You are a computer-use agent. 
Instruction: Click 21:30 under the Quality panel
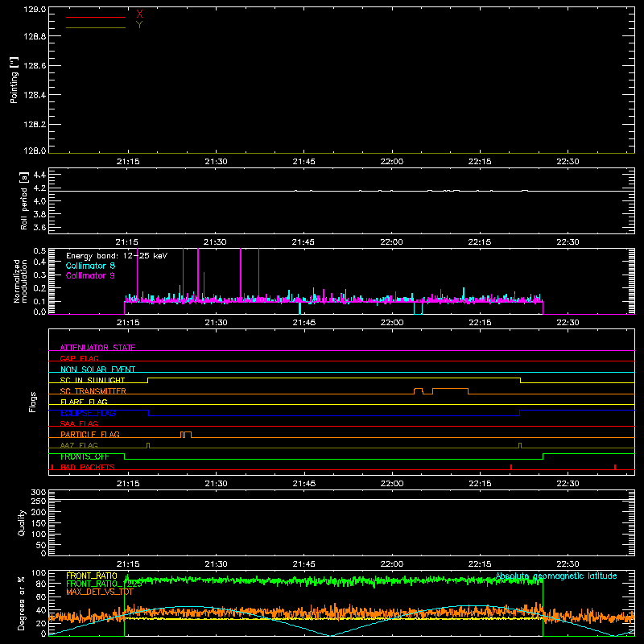tap(216, 564)
